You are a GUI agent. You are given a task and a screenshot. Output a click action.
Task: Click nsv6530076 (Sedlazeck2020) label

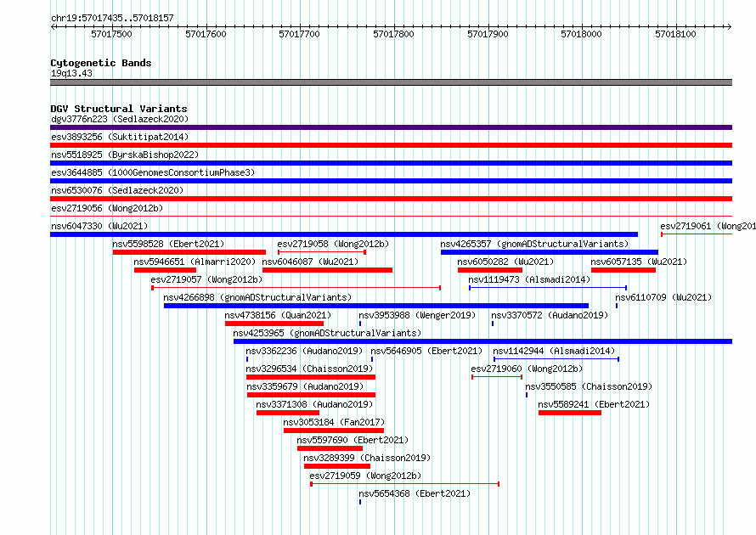[117, 190]
